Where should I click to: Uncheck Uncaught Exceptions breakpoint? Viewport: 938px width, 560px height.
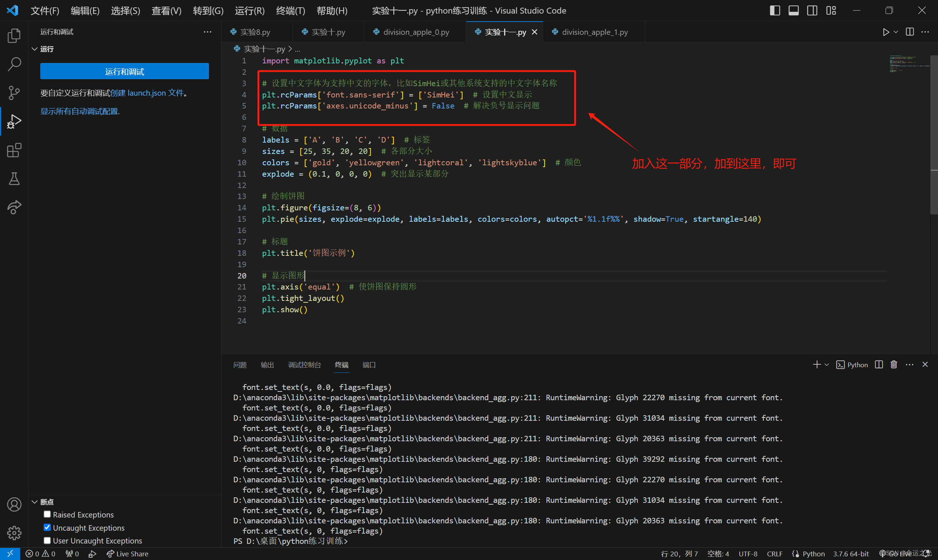point(47,527)
